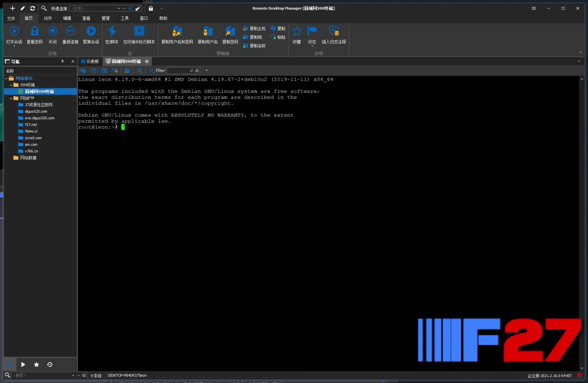Image resolution: width=588 pixels, height=383 pixels.
Task: Click the terminal vertical scrollbar down arrow
Action: click(x=582, y=368)
